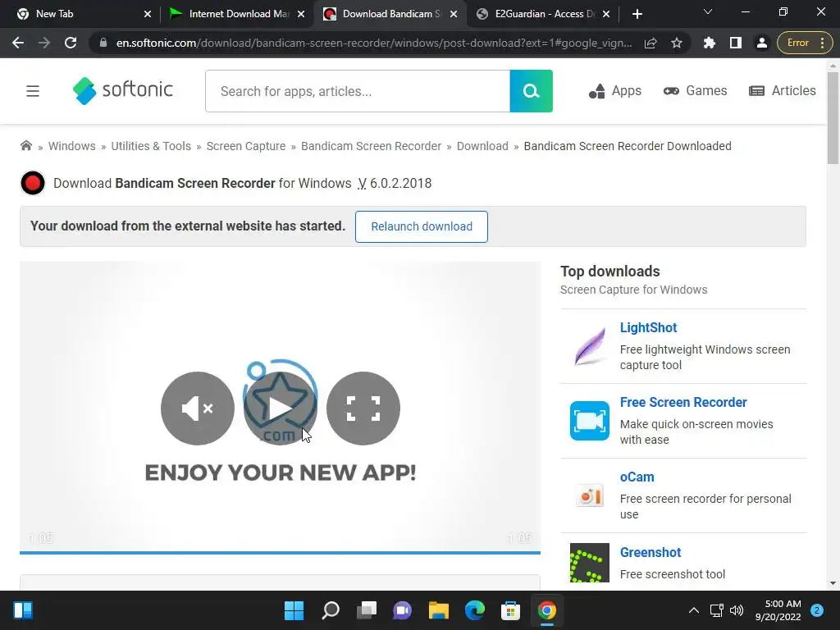Open the Games section

click(695, 91)
